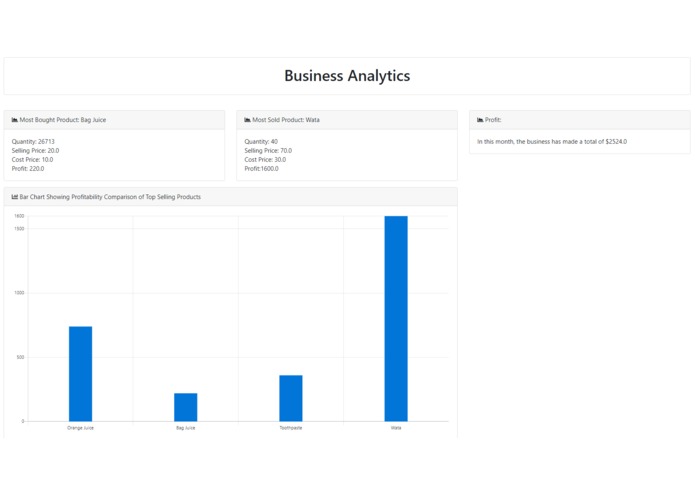
Task: Click the monthly total profit $2524.0 sentence
Action: 552,142
